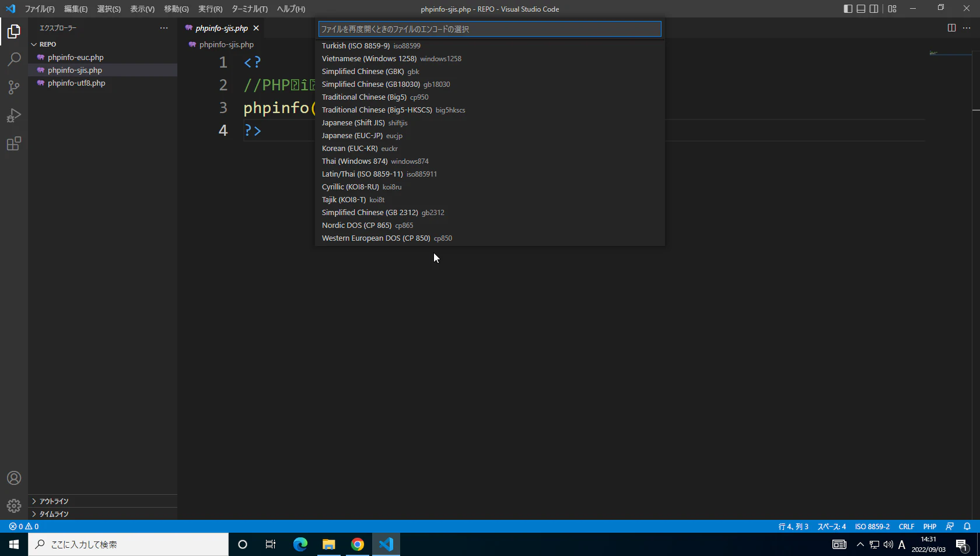Open the Explorer view in activity bar
Screen dimensions: 980x556
click(14, 31)
